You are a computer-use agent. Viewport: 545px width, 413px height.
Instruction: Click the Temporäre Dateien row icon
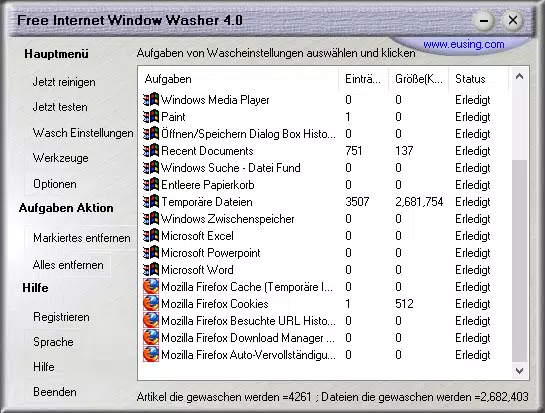[x=151, y=202]
